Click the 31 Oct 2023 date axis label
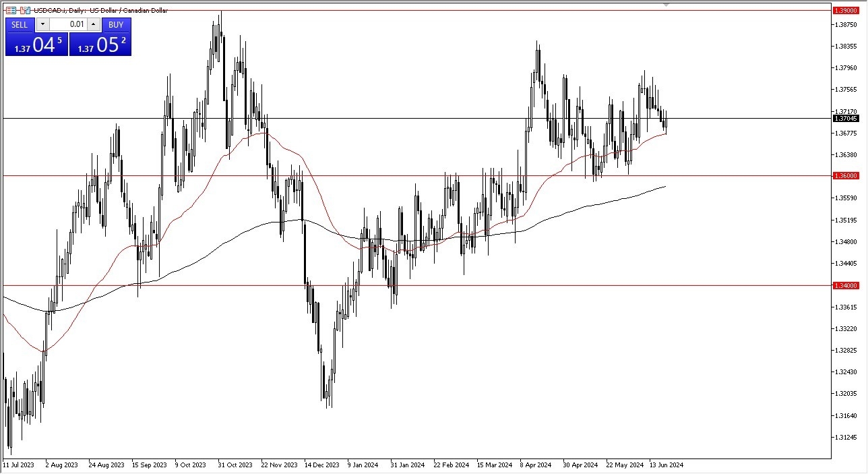Image resolution: width=868 pixels, height=474 pixels. pos(235,465)
